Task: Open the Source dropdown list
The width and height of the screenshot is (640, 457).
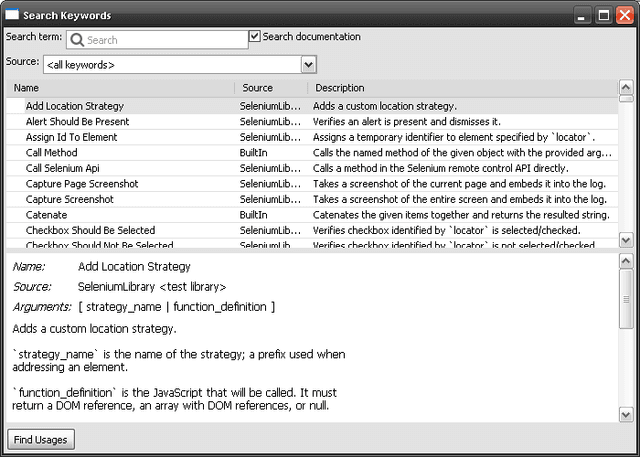Action: pos(309,64)
